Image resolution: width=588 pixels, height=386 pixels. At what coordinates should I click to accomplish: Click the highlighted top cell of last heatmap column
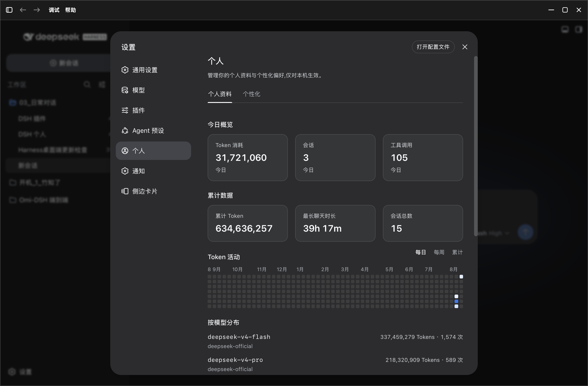[461, 277]
